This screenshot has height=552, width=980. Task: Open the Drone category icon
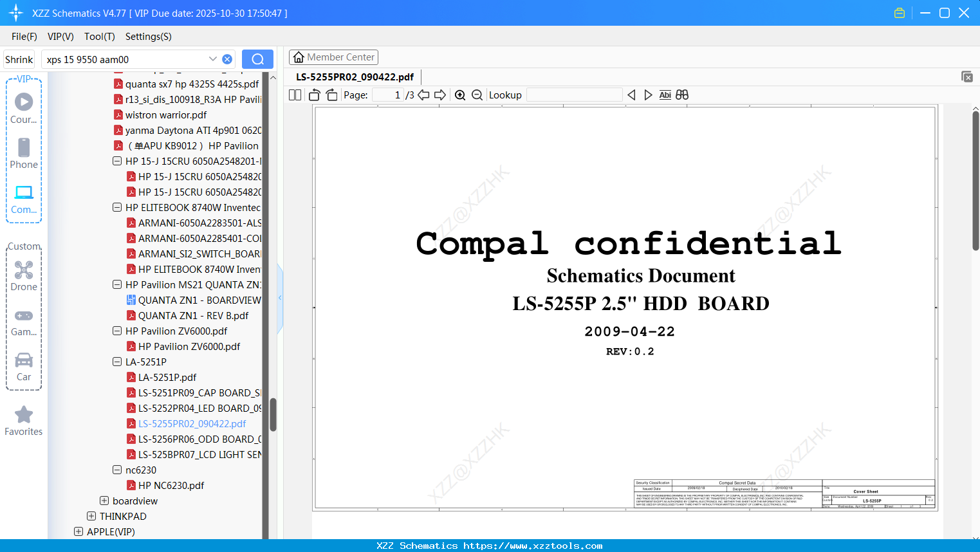[24, 275]
